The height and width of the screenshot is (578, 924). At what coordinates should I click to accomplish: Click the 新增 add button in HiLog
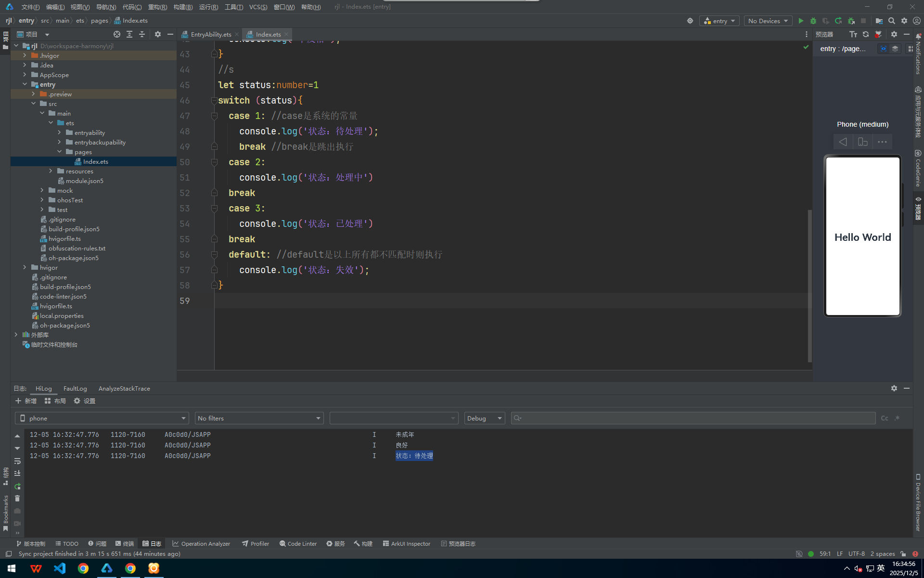[26, 401]
